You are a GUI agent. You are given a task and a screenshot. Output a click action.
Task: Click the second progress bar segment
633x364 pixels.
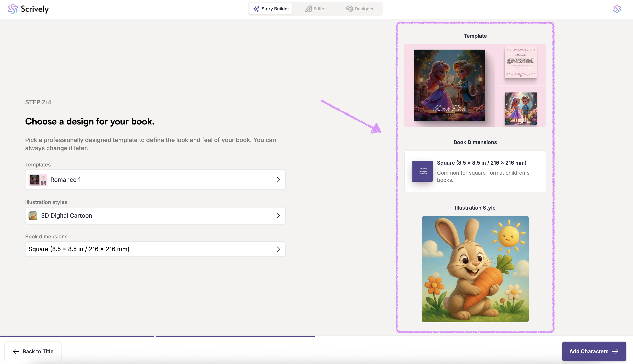[235, 336]
